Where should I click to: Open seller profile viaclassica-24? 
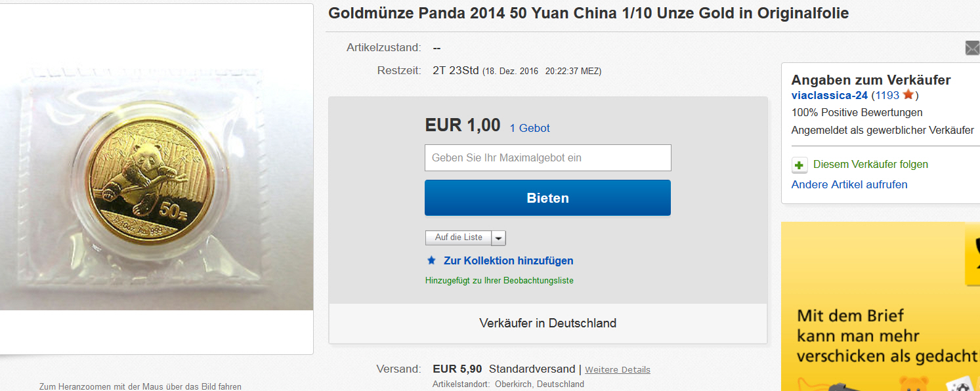[830, 96]
